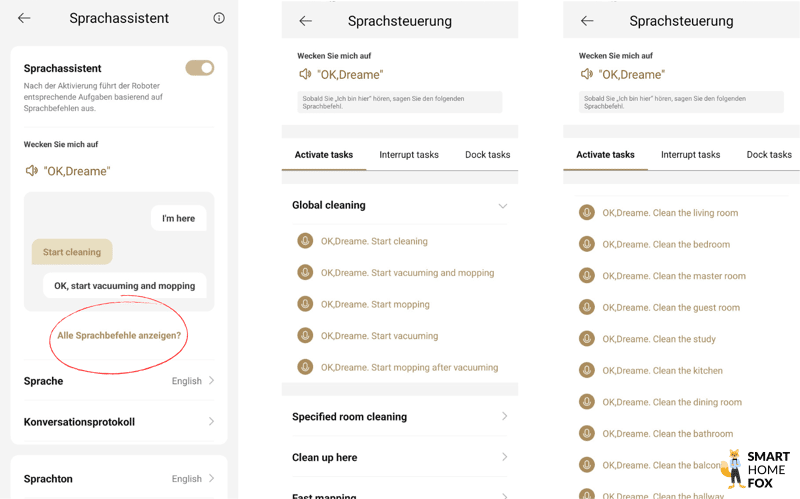Open the Sprache language setting
The width and height of the screenshot is (800, 499).
(119, 381)
